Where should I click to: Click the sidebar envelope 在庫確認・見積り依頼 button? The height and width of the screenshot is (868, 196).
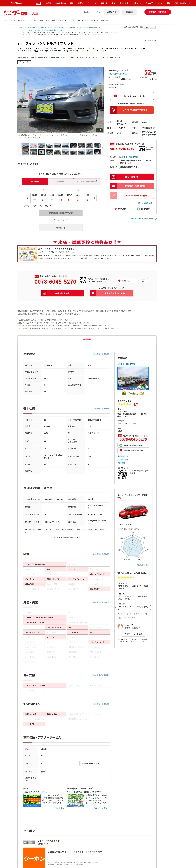click(132, 186)
